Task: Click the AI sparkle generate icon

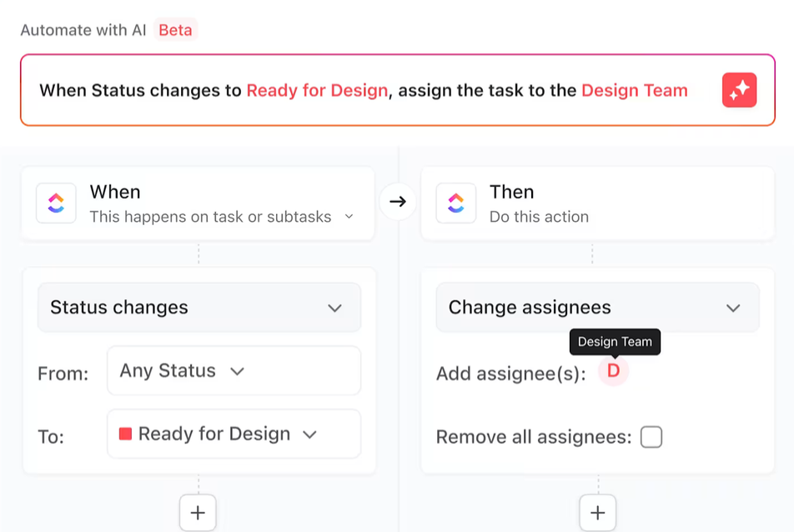Action: pyautogui.click(x=739, y=91)
